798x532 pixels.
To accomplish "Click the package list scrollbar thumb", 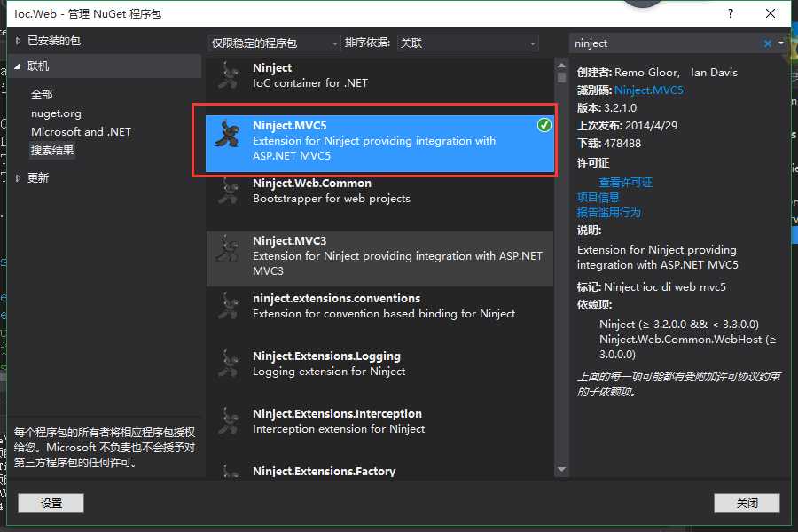I will click(x=561, y=78).
